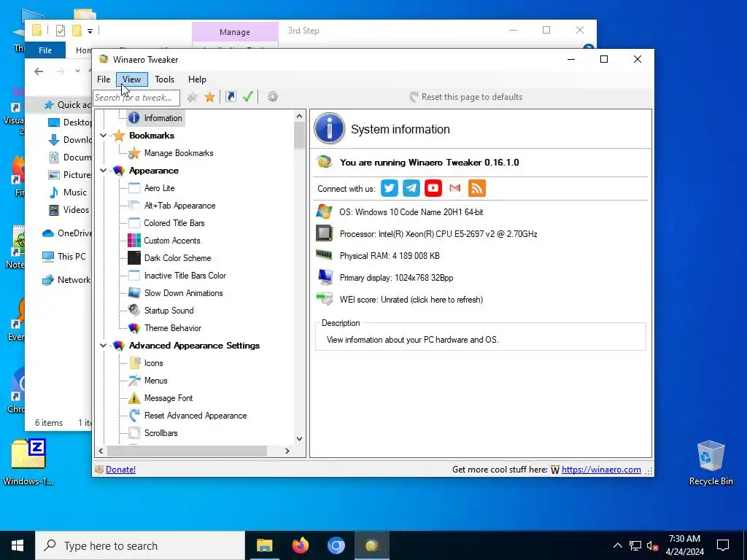The width and height of the screenshot is (747, 560).
Task: Click the Startup Sound speaker icon
Action: pyautogui.click(x=134, y=310)
